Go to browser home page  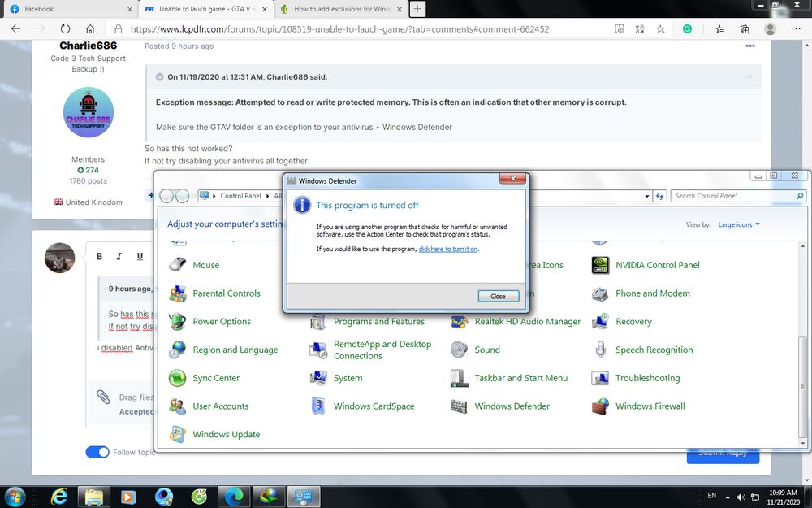[90, 29]
